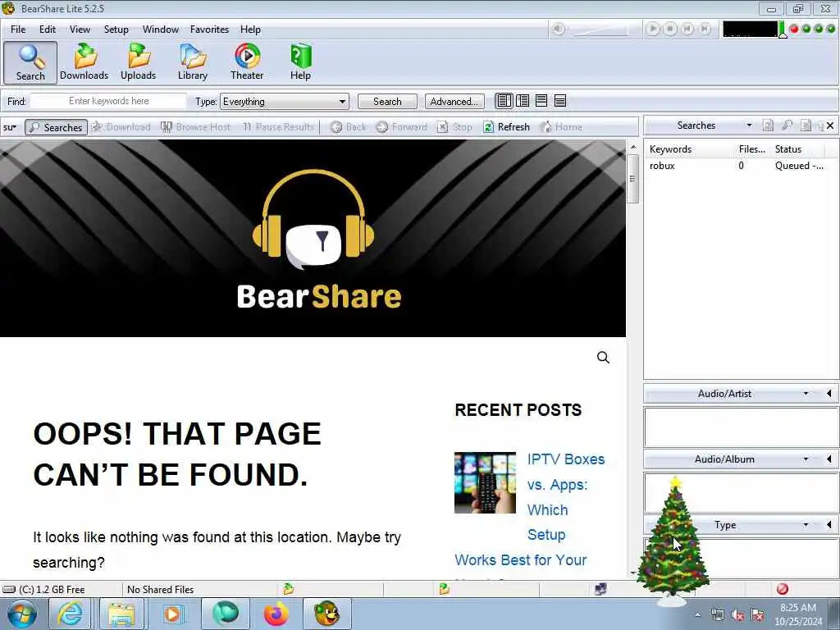Viewport: 840px width, 630px height.
Task: Collapse the Audio/Album panel with its left triangle
Action: tap(829, 459)
